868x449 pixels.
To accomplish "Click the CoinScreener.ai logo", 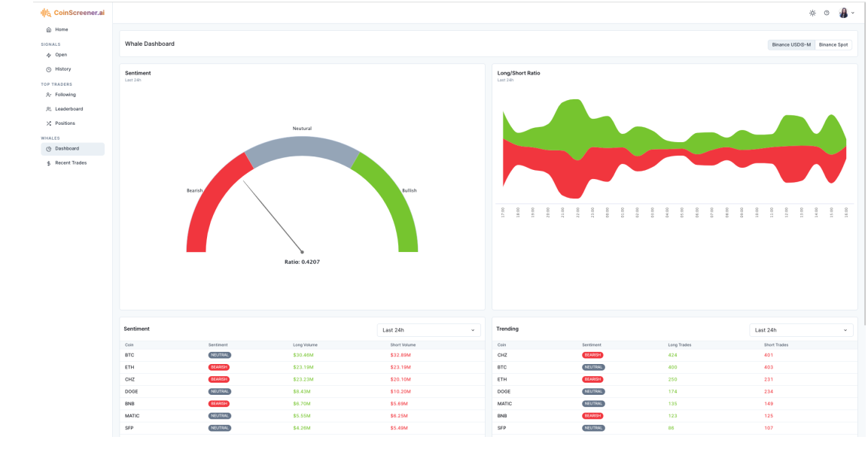I will tap(72, 13).
